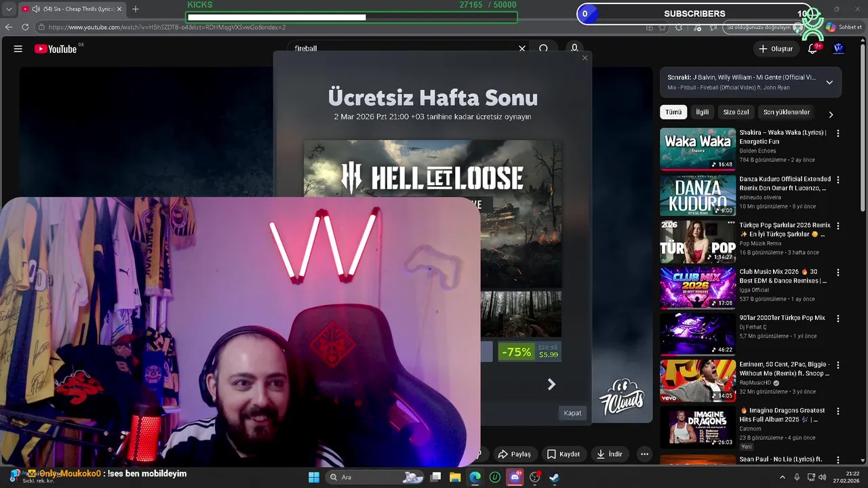The height and width of the screenshot is (488, 868).
Task: Open YouTube notifications bell
Action: coord(813,49)
